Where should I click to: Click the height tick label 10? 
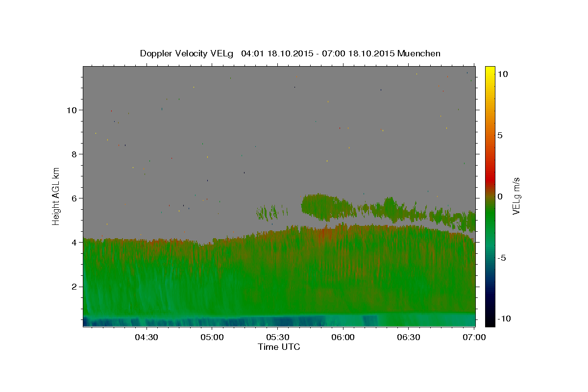click(x=72, y=110)
